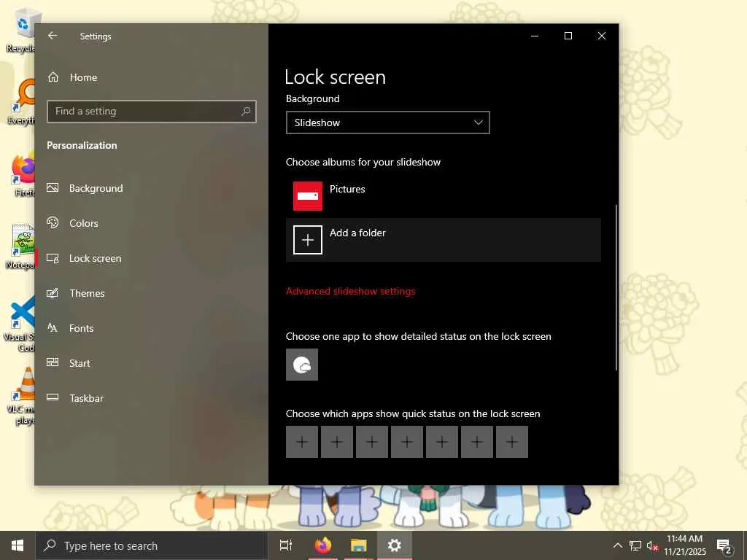Click the Home house icon in sidebar
This screenshot has width=747, height=560.
53,77
